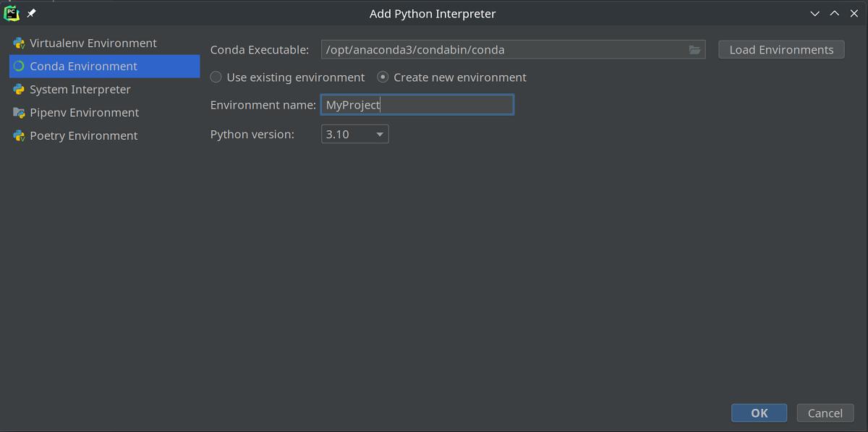
Task: Select the System Interpreter Python icon
Action: (19, 89)
